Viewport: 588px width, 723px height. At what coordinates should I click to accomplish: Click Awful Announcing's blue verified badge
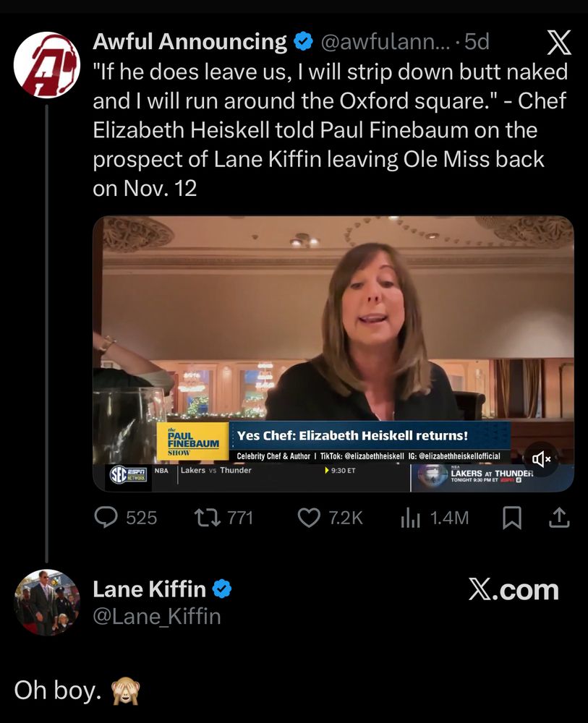tap(302, 42)
